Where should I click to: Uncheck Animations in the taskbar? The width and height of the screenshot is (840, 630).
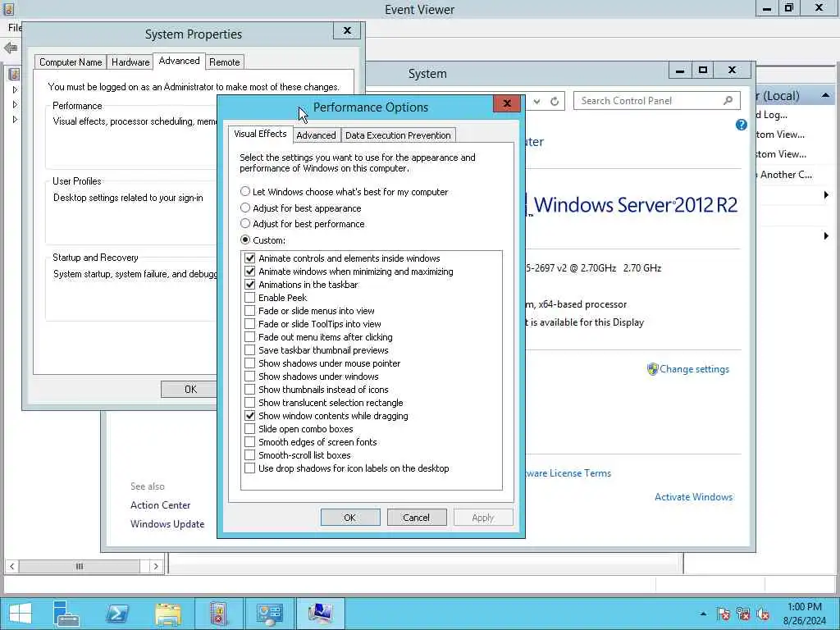pyautogui.click(x=249, y=285)
